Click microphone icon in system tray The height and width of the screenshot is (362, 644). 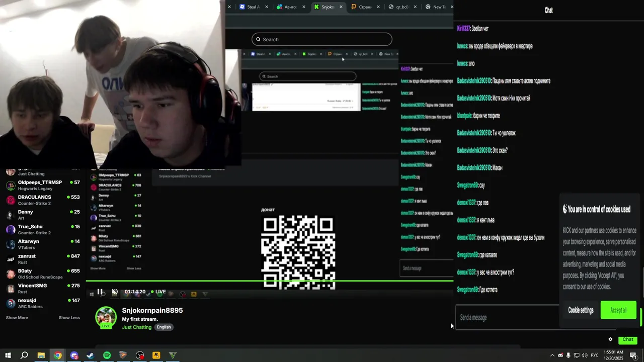569,355
